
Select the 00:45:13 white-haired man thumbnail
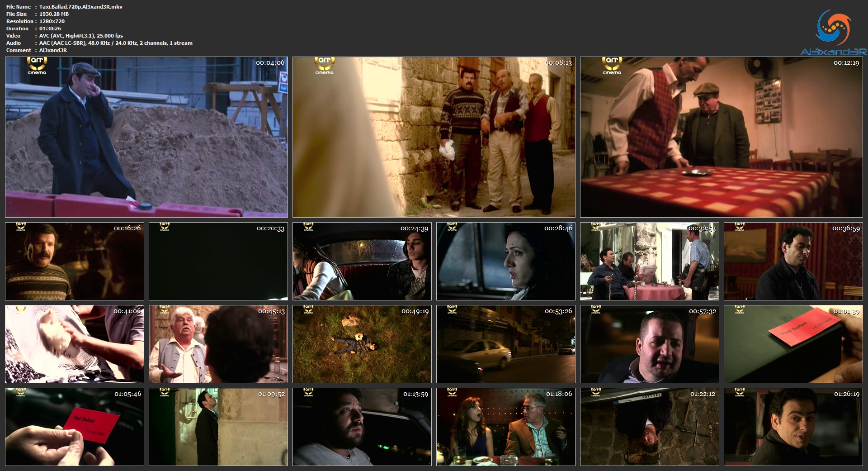218,344
